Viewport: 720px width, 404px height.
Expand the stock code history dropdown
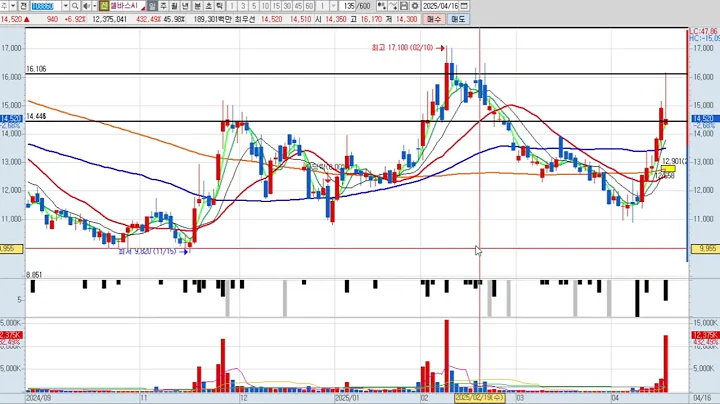click(66, 6)
